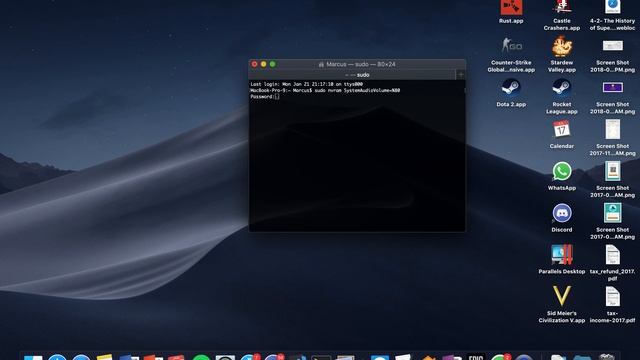Click the 'Last login' line in Terminal
The height and width of the screenshot is (360, 640).
coord(307,84)
